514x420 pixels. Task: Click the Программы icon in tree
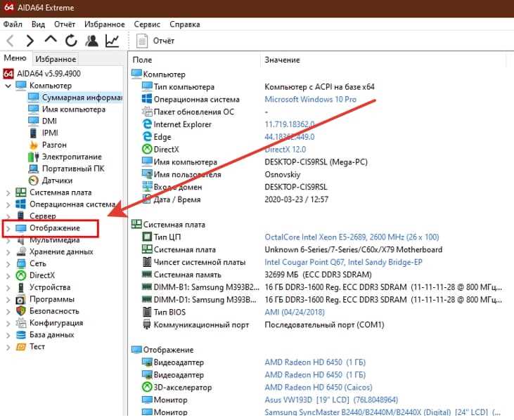(21, 299)
